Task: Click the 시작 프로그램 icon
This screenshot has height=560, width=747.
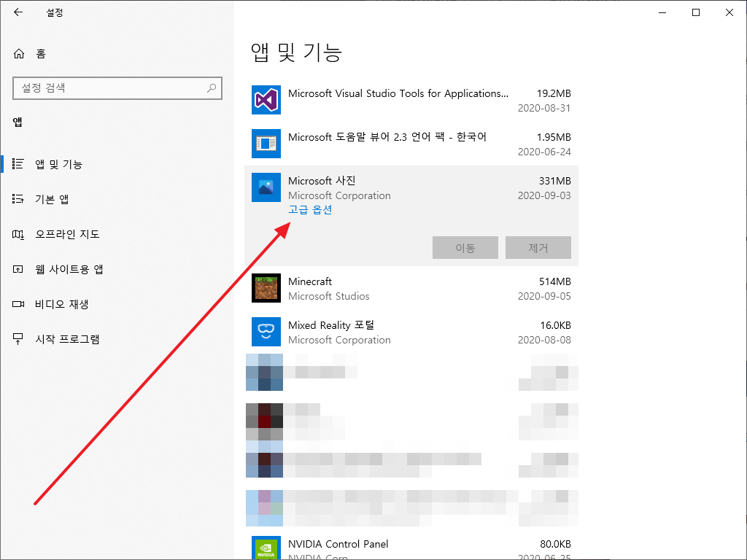Action: [18, 339]
